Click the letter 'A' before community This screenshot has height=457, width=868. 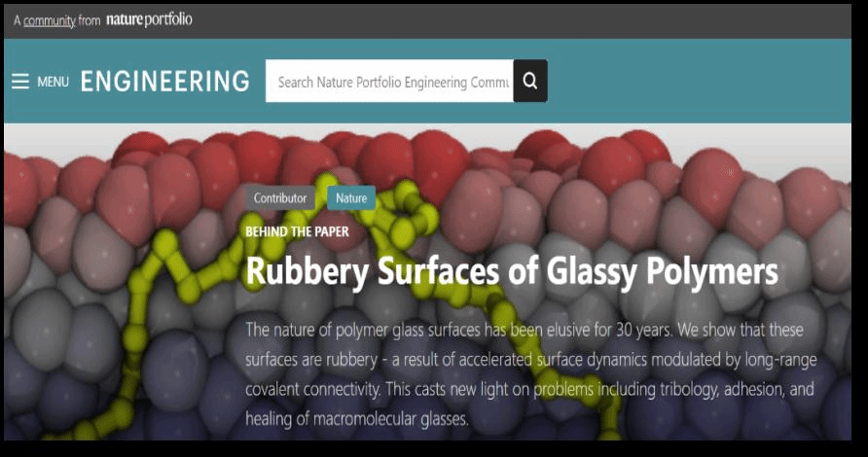[x=18, y=21]
